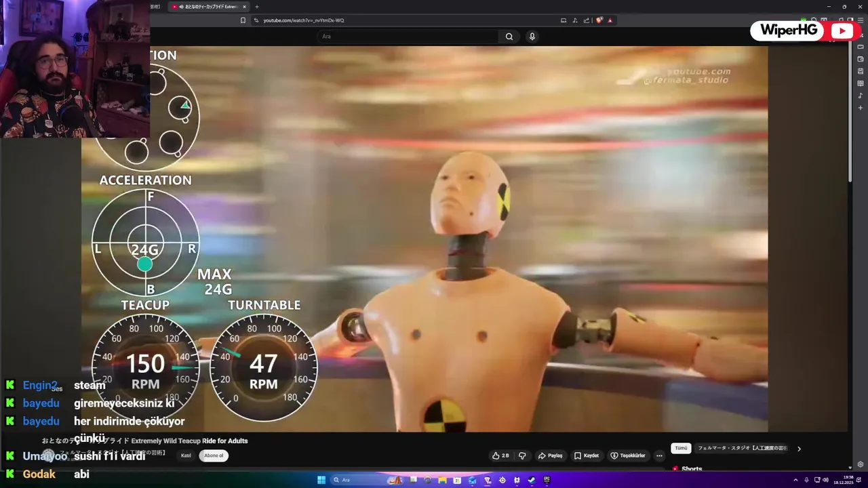The height and width of the screenshot is (488, 868).
Task: Close the YouTube teacup ride tab
Action: 245,7
